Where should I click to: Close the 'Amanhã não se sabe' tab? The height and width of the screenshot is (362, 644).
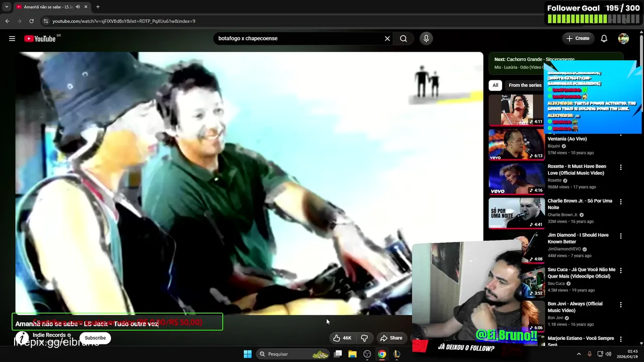(86, 7)
